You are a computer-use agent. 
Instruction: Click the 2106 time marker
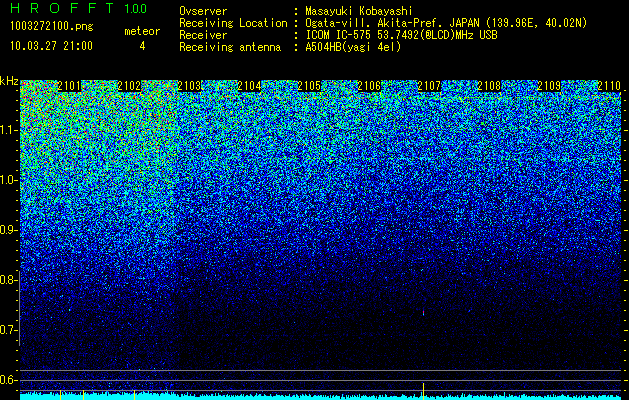369,86
